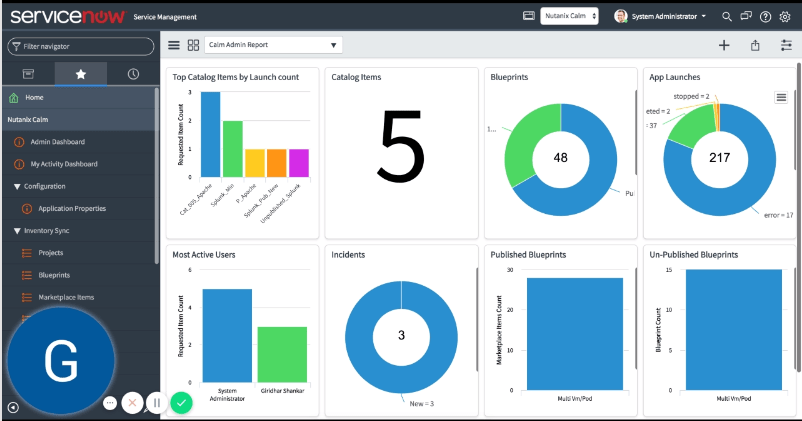This screenshot has height=421, width=802.
Task: Click the help question mark icon
Action: click(765, 16)
